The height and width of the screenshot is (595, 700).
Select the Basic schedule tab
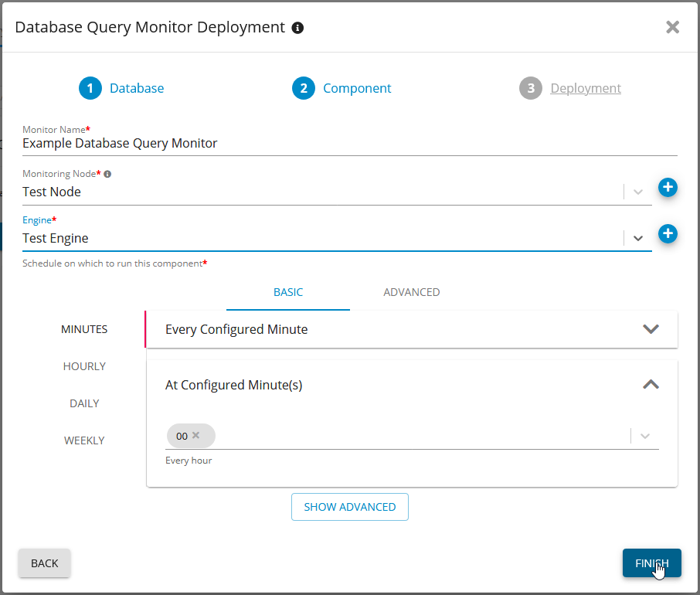click(288, 292)
